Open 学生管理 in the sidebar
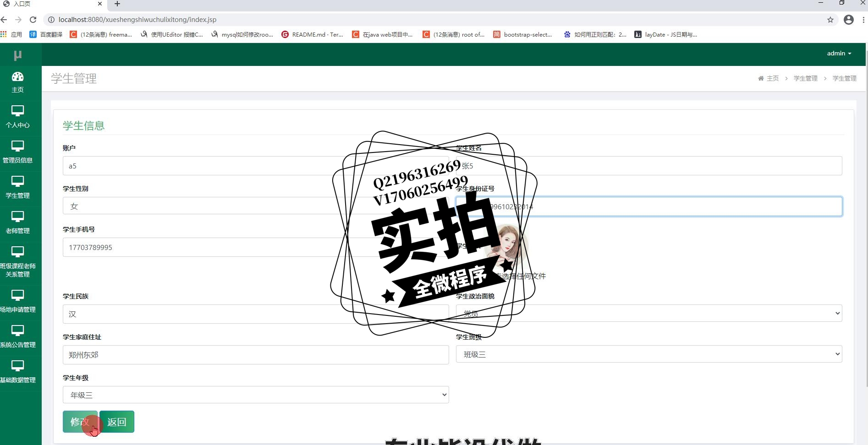Viewport: 868px width, 445px height. click(17, 188)
